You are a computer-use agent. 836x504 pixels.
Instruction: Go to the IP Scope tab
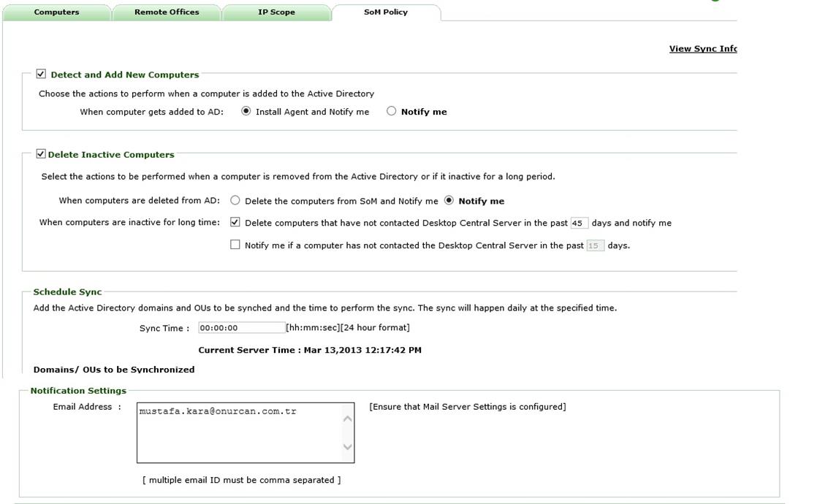coord(276,12)
